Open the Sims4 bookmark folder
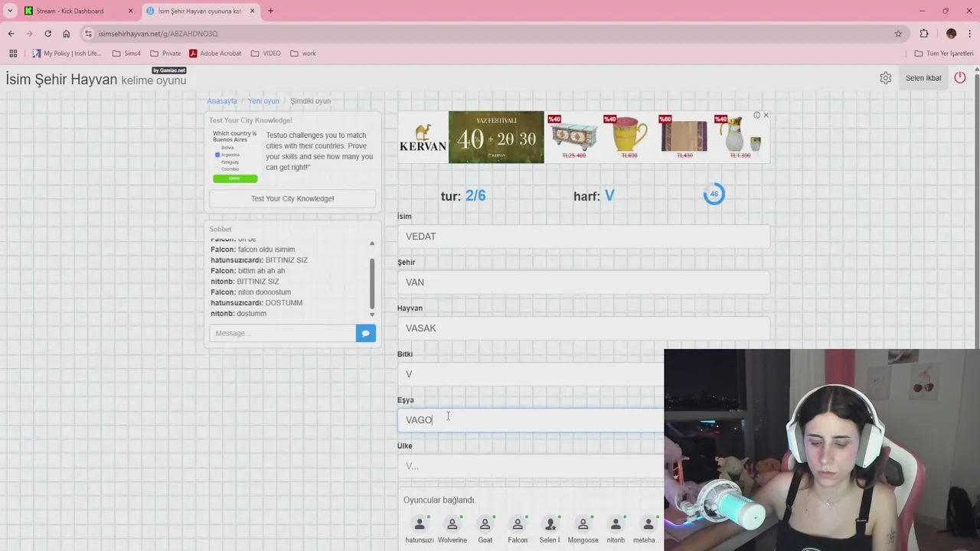 point(126,54)
